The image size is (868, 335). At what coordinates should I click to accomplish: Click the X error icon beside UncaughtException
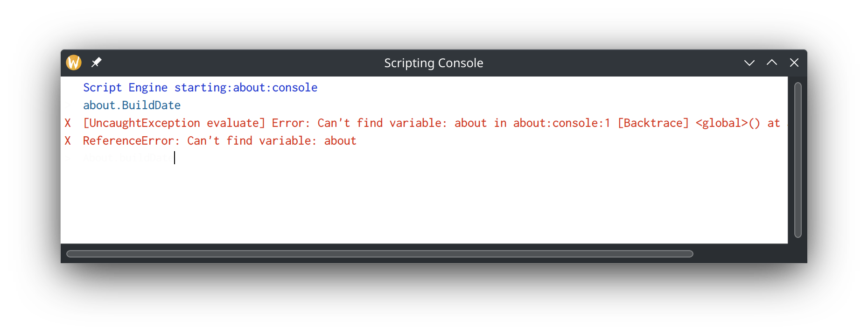68,123
